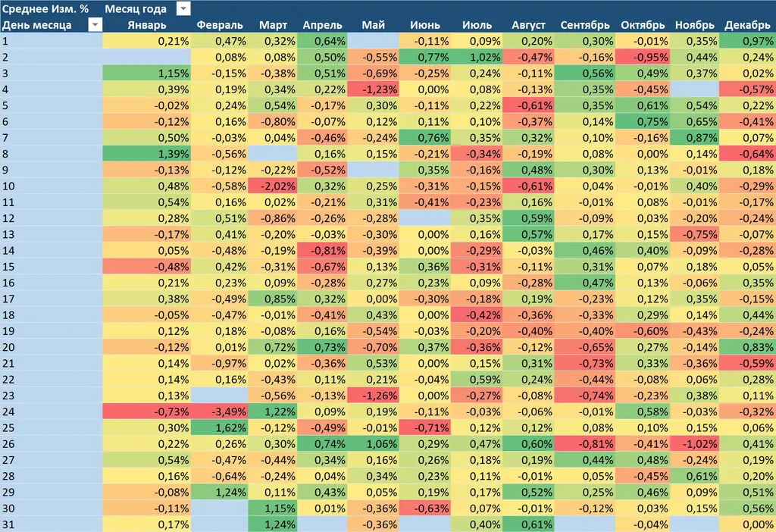Click the Февраль column header
The image size is (776, 532).
pyautogui.click(x=220, y=25)
